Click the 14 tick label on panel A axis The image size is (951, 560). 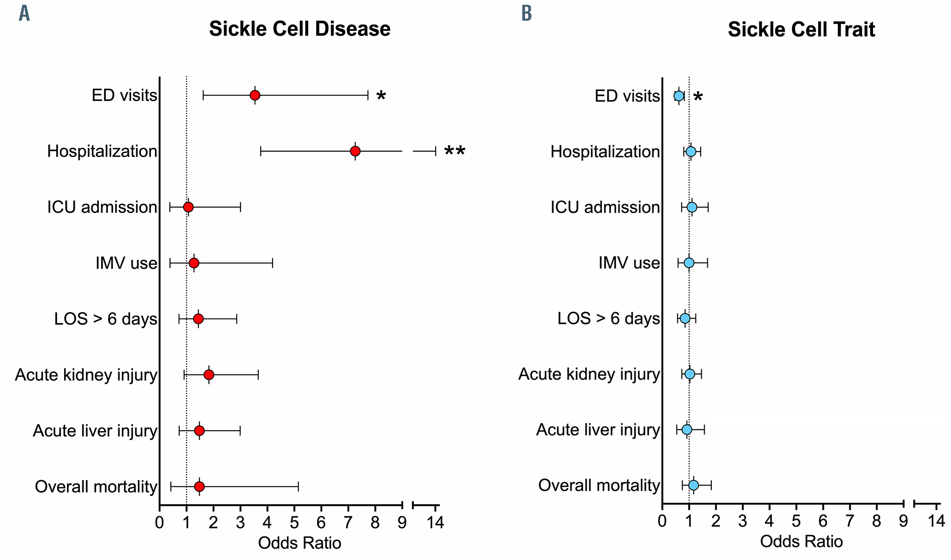click(x=435, y=522)
